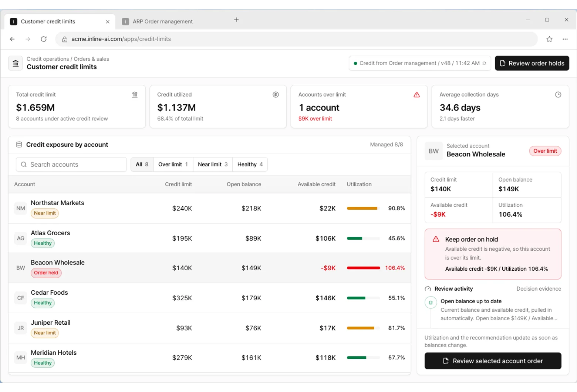
Task: Click the Decision evidence label
Action: point(539,289)
